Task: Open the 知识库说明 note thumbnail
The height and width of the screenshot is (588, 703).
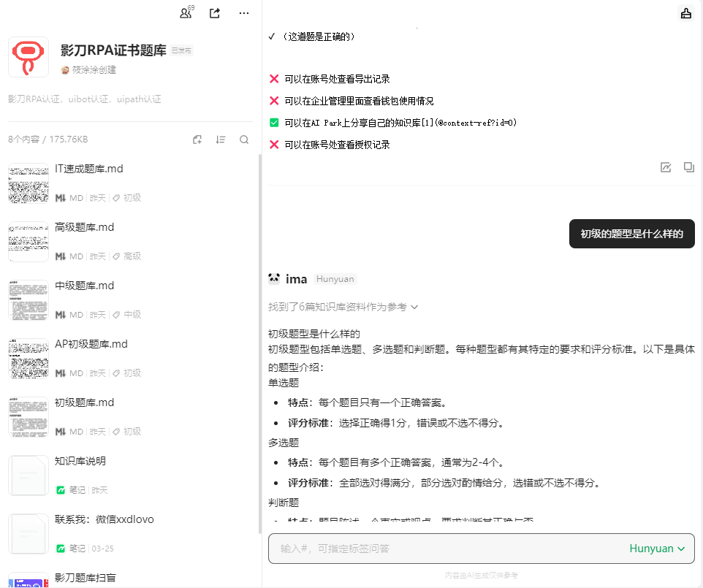Action: [28, 476]
